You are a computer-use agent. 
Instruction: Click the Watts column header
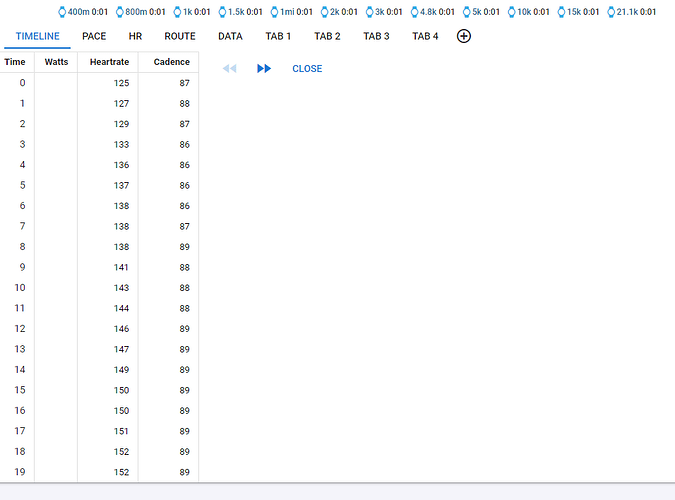tap(56, 62)
